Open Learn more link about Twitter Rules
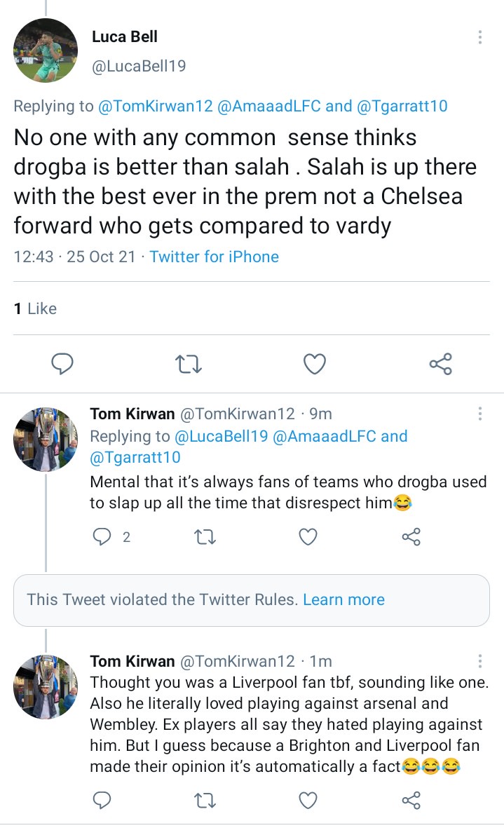Viewport: 504px width, 835px height. [343, 599]
